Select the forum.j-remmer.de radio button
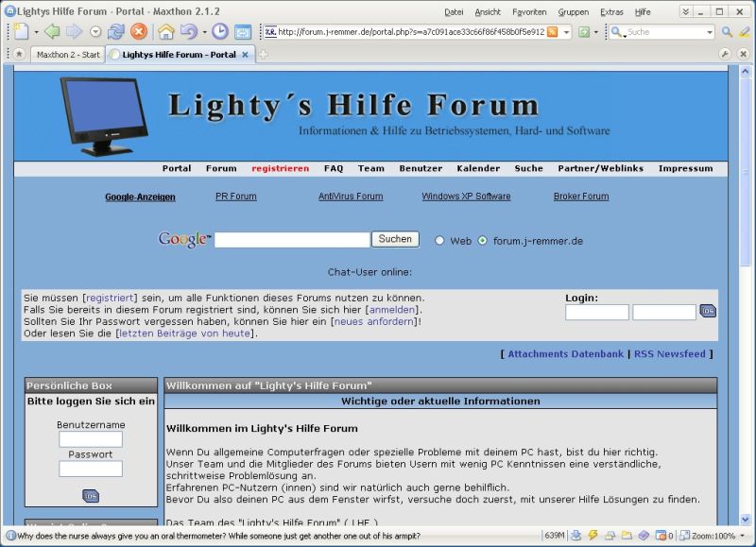The width and height of the screenshot is (756, 547). 482,241
